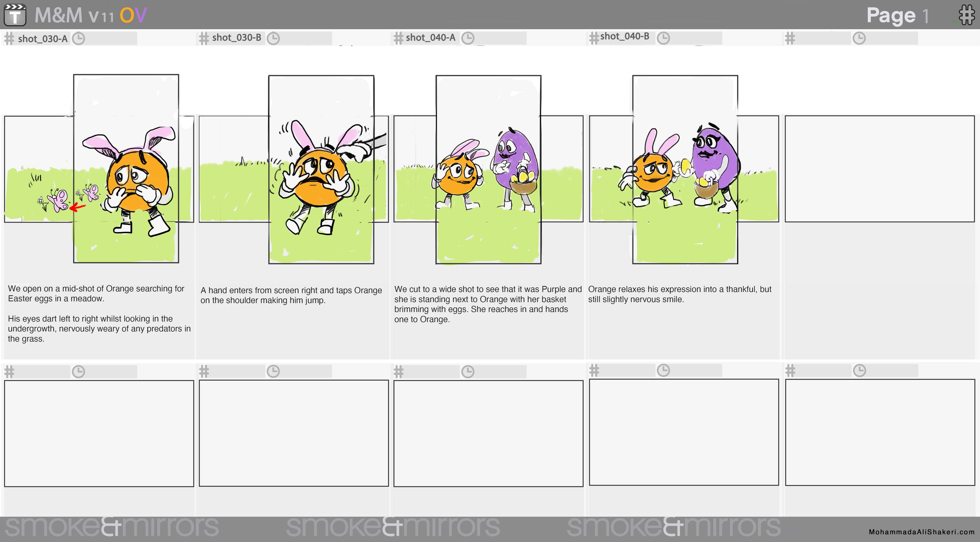Select the third empty frame in bottom row
The width and height of the screenshot is (980, 542).
coord(488,433)
